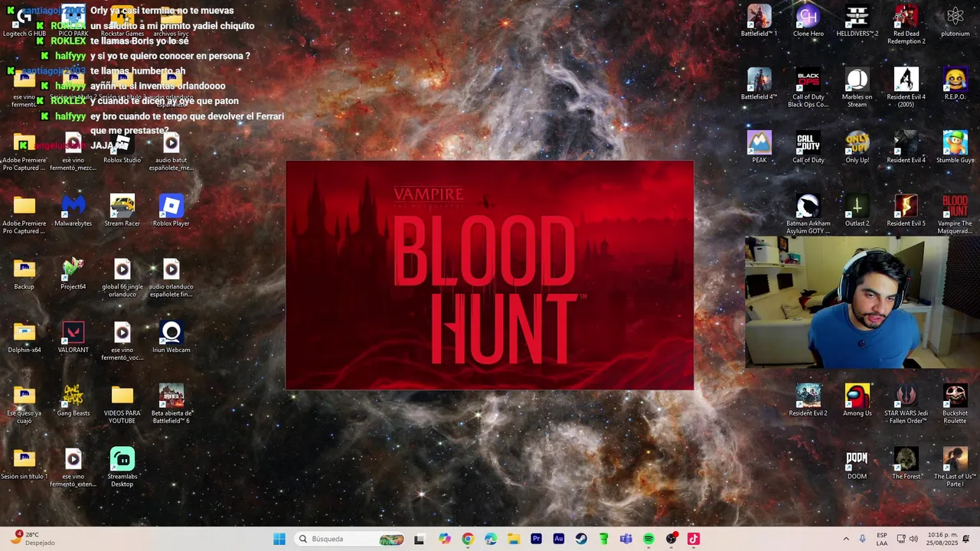Open the VIDEOS PARA YOUTUBE folder
This screenshot has width=980, height=551.
click(122, 403)
